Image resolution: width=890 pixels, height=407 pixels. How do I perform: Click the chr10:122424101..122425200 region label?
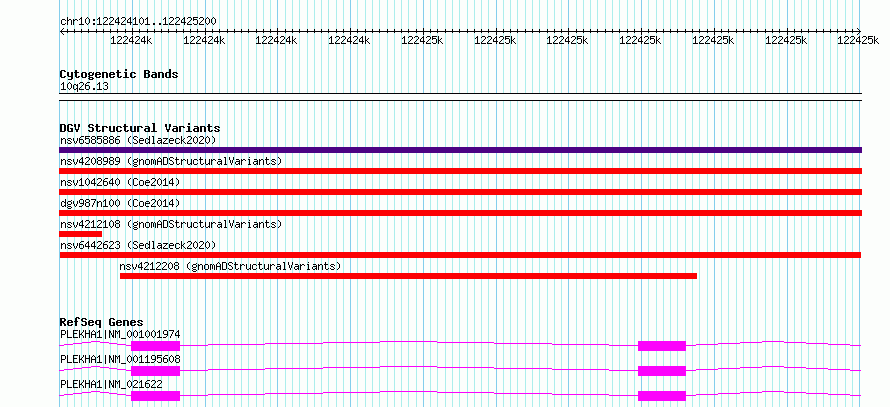coord(138,22)
